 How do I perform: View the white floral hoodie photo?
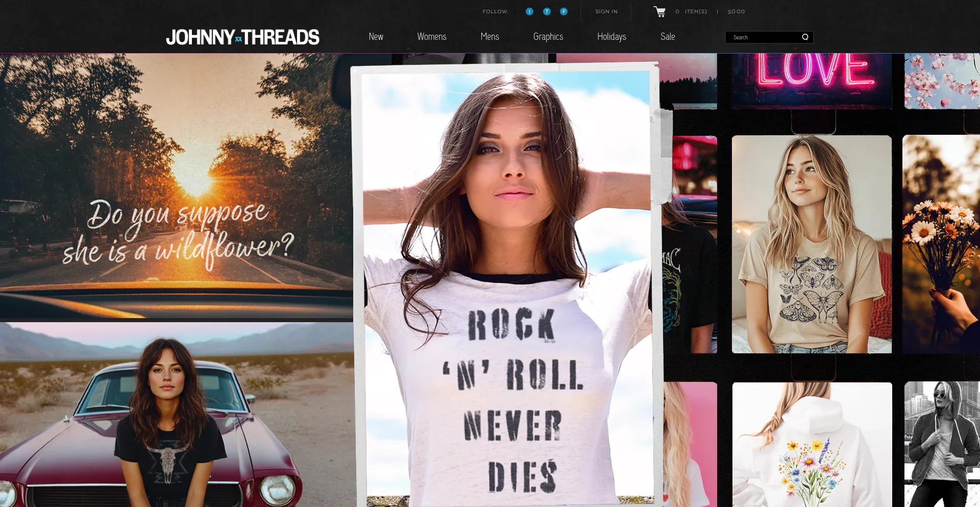[x=812, y=444]
